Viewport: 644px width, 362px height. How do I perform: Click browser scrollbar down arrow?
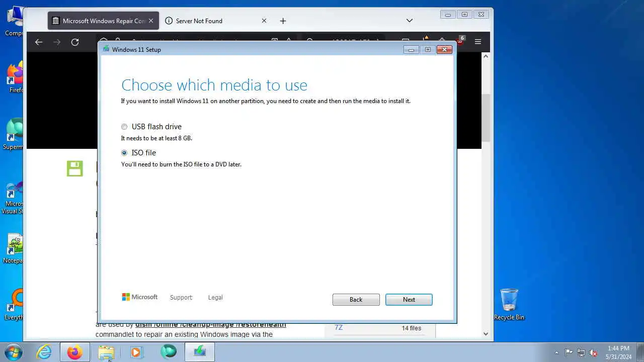point(486,334)
